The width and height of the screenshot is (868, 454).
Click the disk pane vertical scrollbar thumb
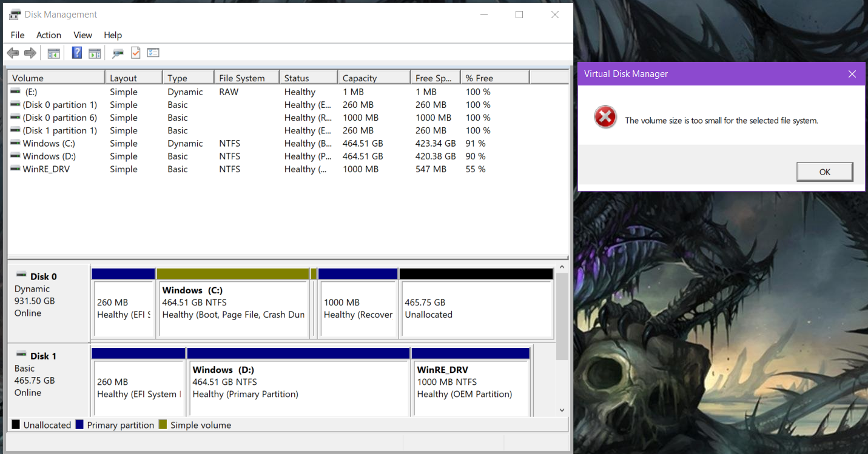(562, 316)
